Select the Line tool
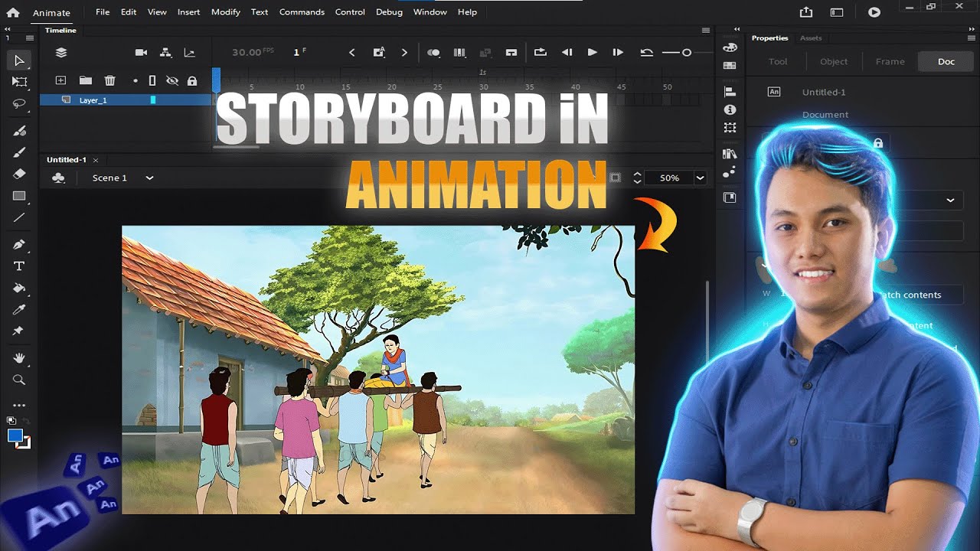This screenshot has height=551, width=980. click(x=19, y=217)
